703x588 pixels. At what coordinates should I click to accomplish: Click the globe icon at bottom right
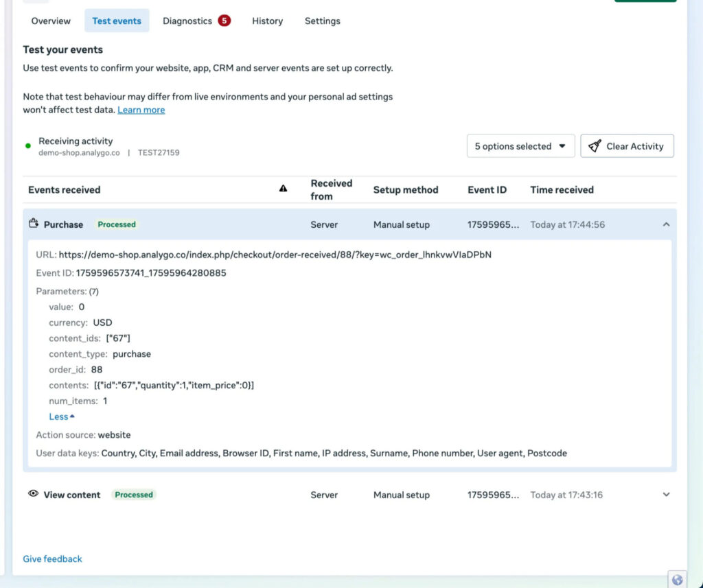coord(677,580)
